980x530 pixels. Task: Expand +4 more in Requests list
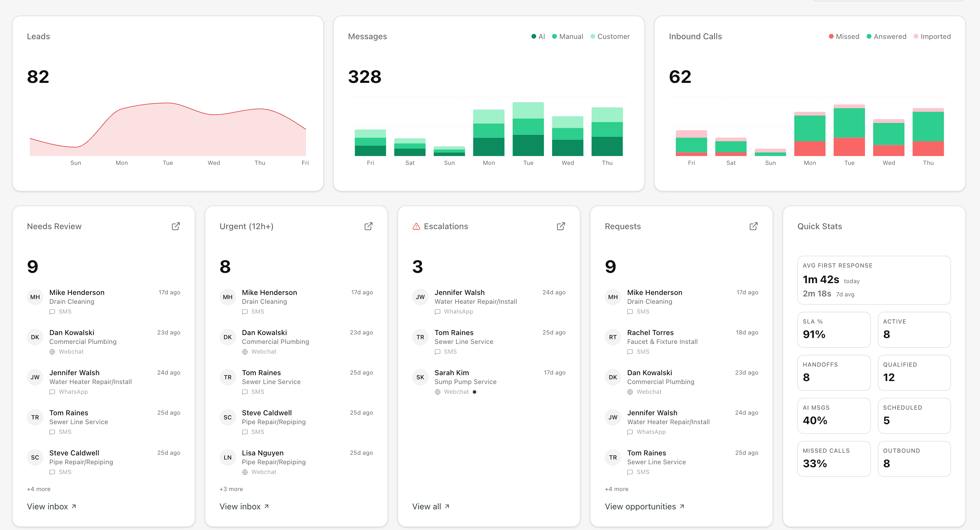pos(616,489)
